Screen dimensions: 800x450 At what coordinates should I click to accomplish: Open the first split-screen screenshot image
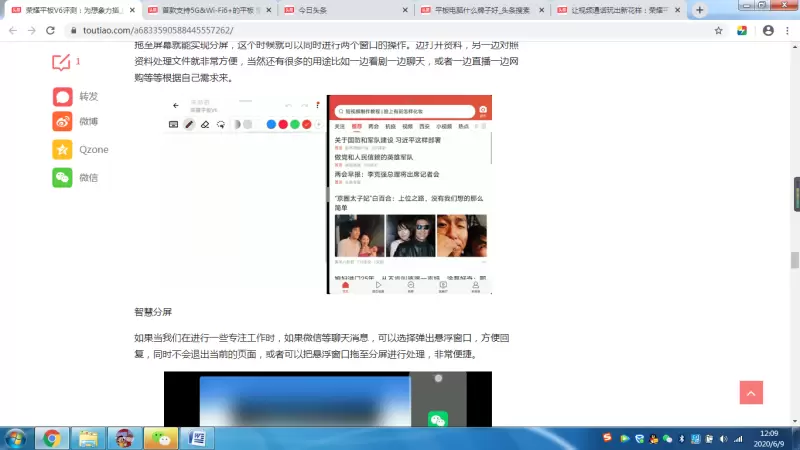coord(328,194)
